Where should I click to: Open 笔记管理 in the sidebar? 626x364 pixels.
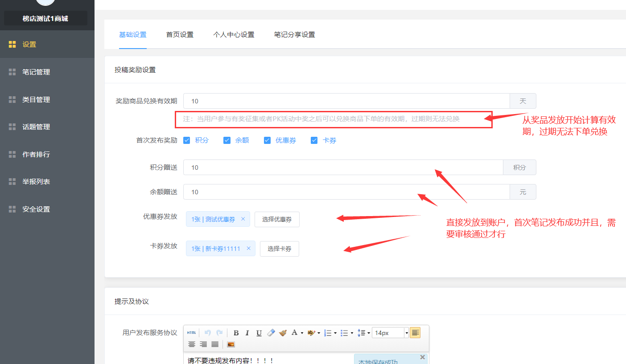click(x=47, y=72)
